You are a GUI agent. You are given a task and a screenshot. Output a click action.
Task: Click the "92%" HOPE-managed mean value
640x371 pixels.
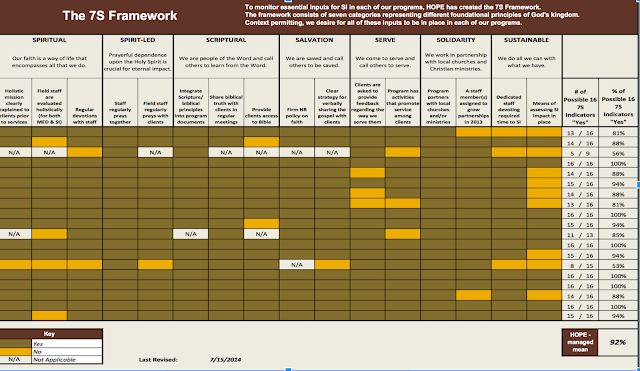point(618,342)
